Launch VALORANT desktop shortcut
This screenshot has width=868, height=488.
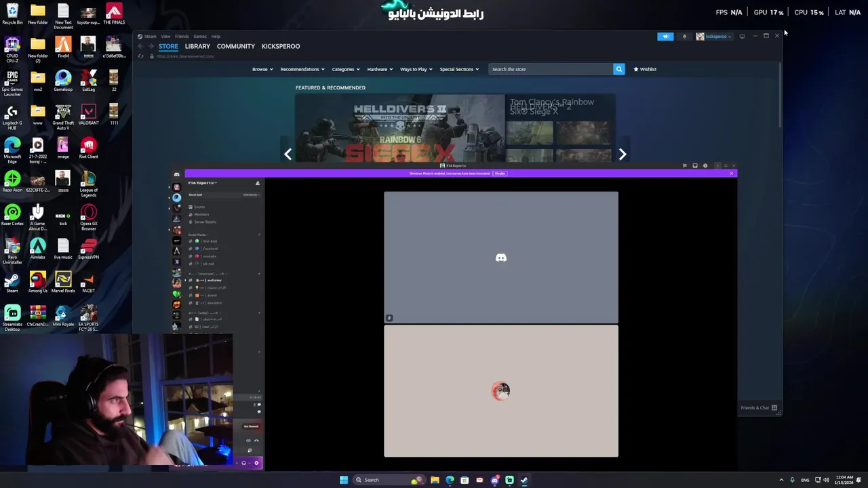(x=88, y=115)
